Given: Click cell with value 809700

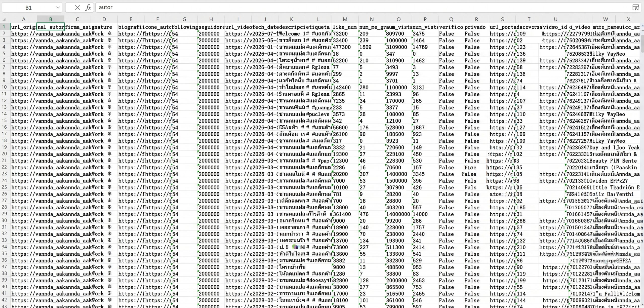Looking at the screenshot, I should point(398,34).
